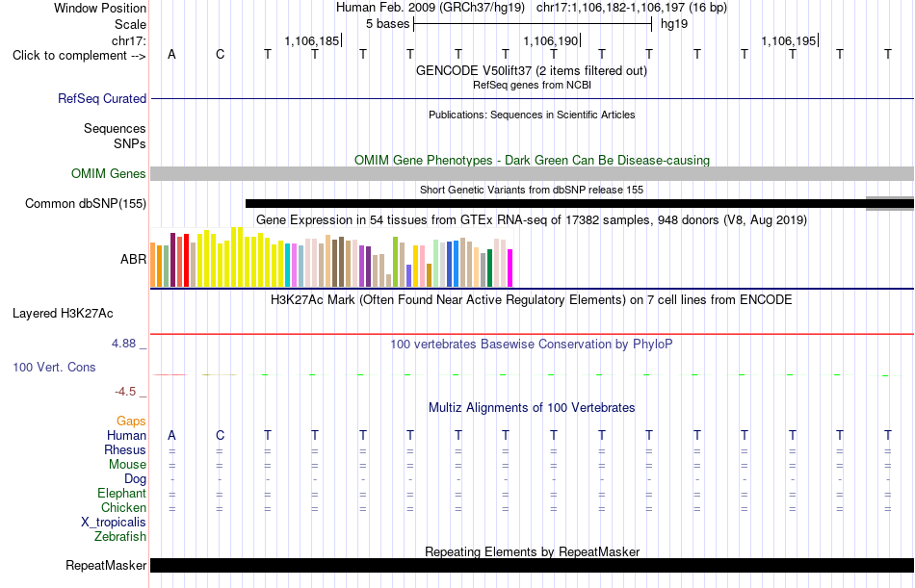Click the 1,106,190 ruler coordinate
This screenshot has height=588, width=915.
coord(550,40)
